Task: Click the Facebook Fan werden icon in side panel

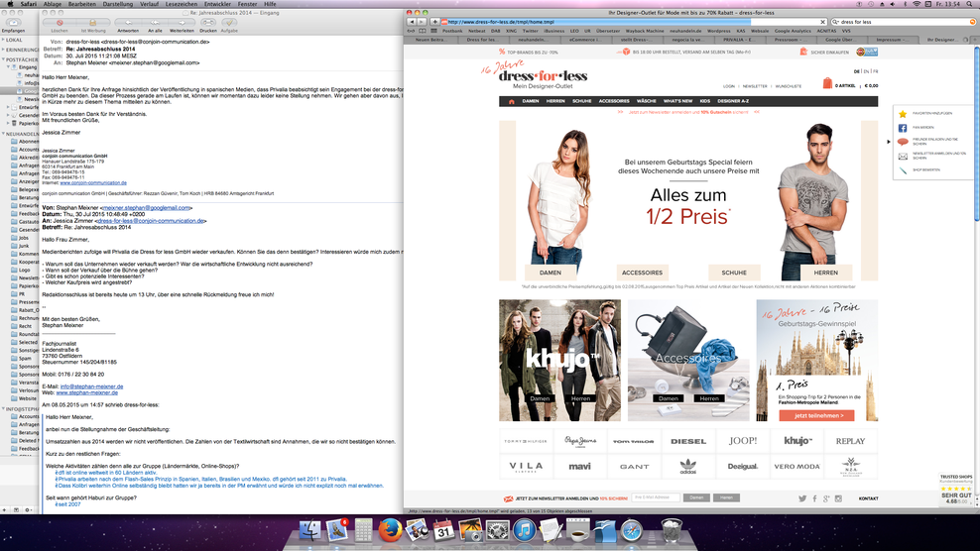Action: pos(903,128)
